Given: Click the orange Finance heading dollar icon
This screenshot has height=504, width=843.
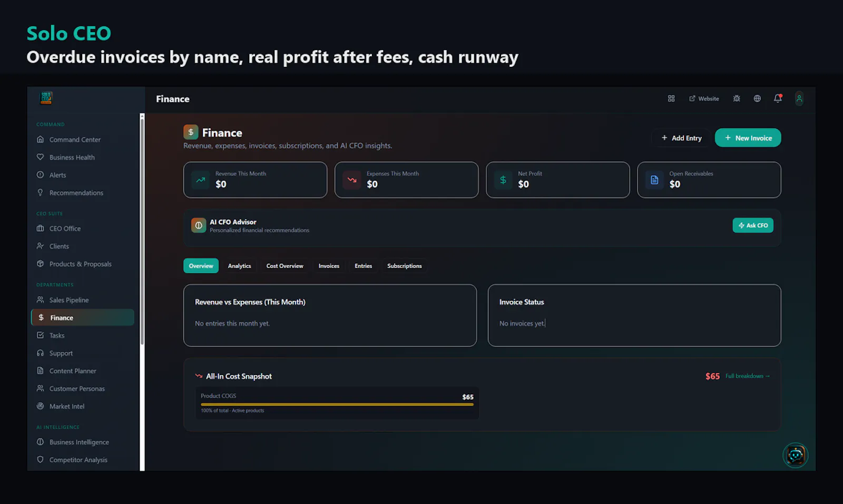Looking at the screenshot, I should pyautogui.click(x=191, y=132).
